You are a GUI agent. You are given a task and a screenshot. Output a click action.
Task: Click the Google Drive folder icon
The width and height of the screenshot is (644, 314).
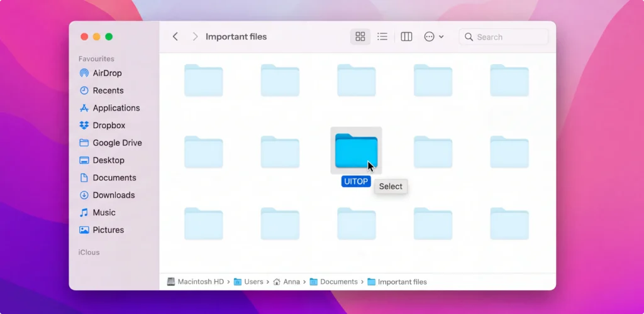click(x=84, y=143)
